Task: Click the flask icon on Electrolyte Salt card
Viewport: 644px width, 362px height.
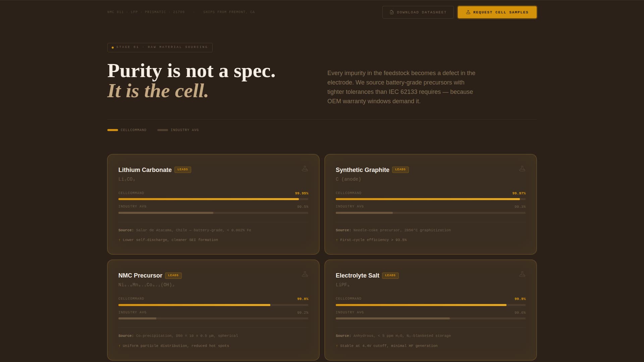Action: click(522, 274)
